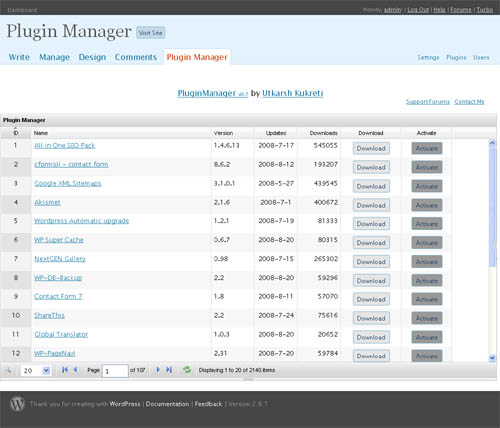
Task: Open Users in the right menu
Action: [x=481, y=57]
